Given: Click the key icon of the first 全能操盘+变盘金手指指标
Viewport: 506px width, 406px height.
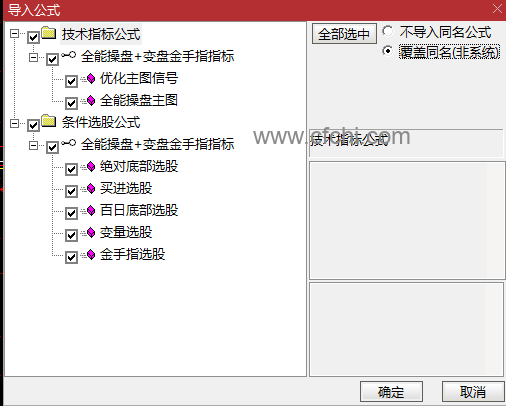Looking at the screenshot, I should coord(69,55).
